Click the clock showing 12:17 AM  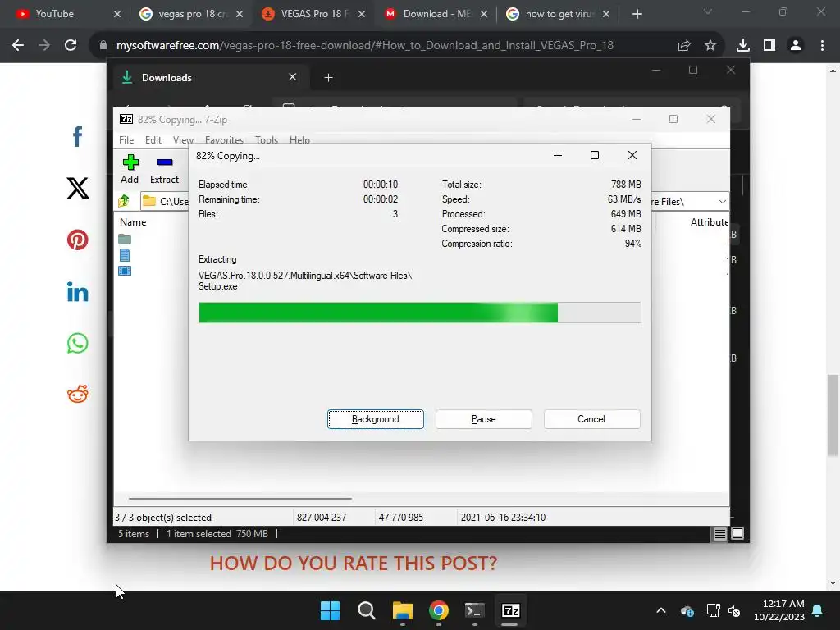pos(783,604)
